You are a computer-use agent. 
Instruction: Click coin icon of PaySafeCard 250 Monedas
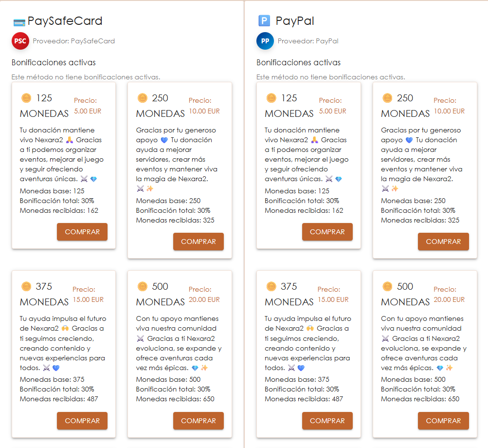[x=143, y=98]
